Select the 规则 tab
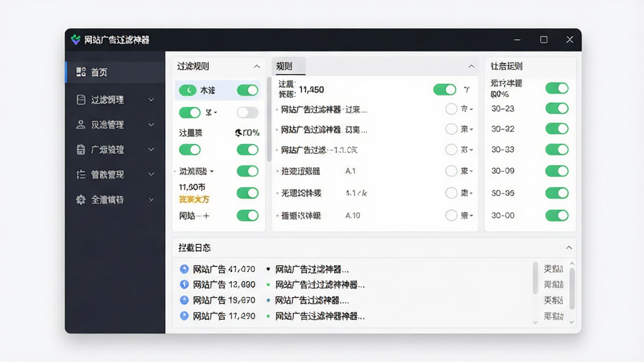Screen dimensions: 644x362 point(289,66)
